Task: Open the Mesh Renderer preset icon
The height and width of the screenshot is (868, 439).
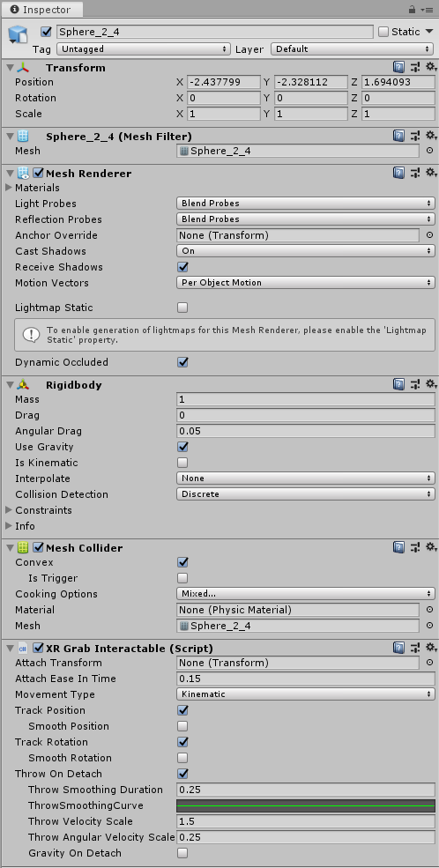Action: click(414, 174)
